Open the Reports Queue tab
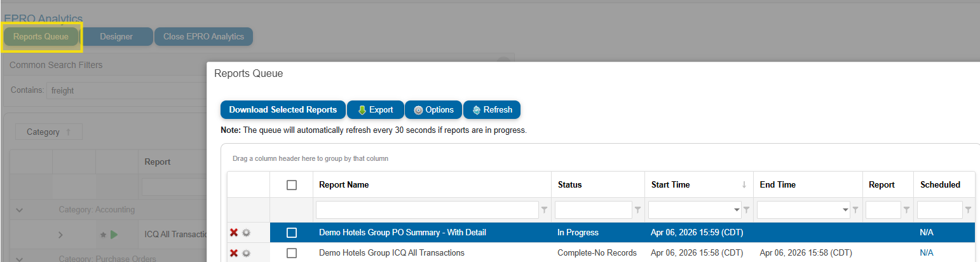The width and height of the screenshot is (980, 262). (41, 37)
